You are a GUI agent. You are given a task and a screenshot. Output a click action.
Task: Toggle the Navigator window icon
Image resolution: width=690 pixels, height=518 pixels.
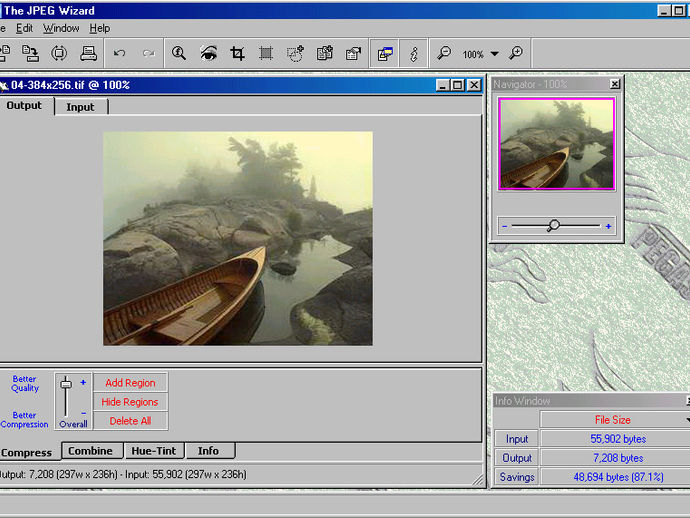point(385,54)
